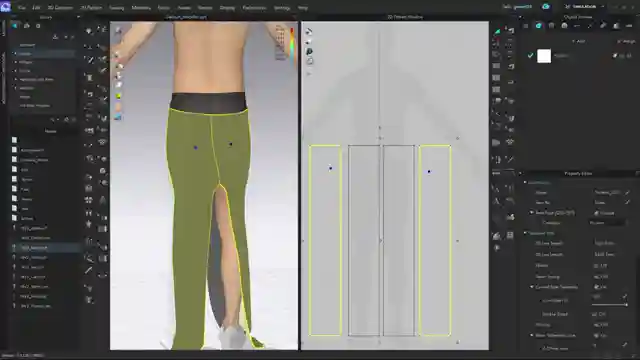Click the Simulate icon atop the 3D toolbar
Image resolution: width=640 pixels, height=360 pixels.
tap(89, 31)
